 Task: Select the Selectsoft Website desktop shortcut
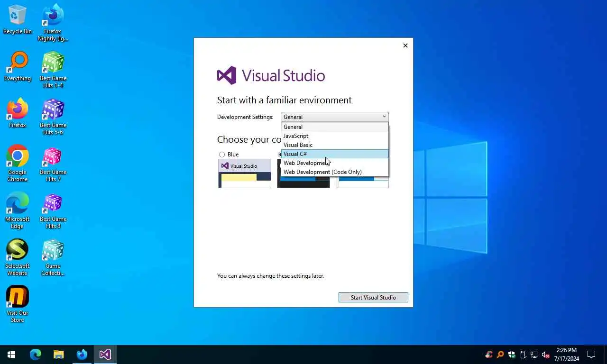(x=18, y=257)
